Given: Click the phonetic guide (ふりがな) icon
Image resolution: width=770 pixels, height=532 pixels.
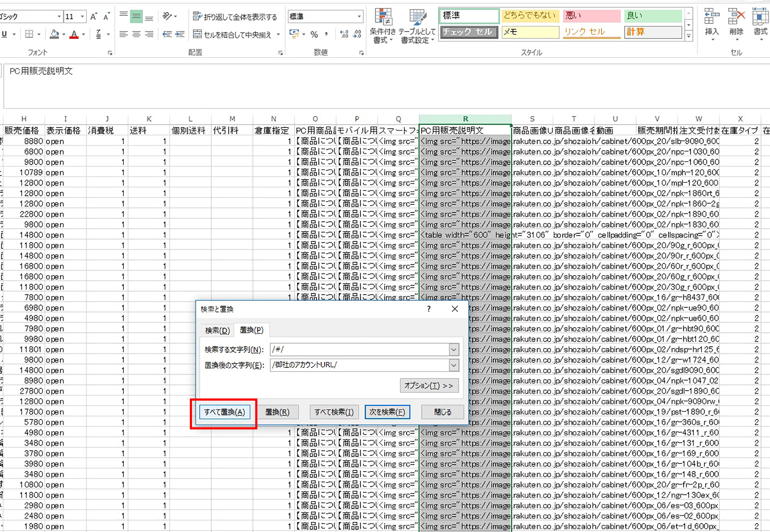Looking at the screenshot, I should (99, 34).
